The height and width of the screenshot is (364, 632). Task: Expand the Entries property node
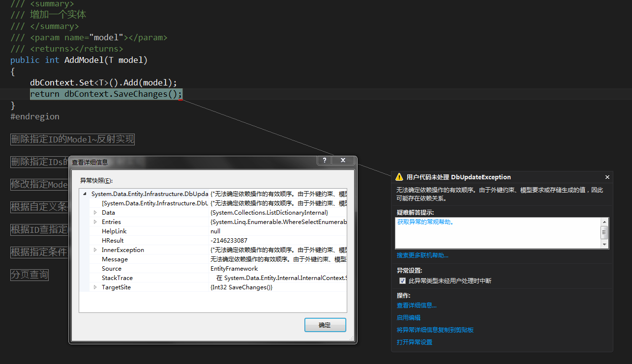point(95,222)
